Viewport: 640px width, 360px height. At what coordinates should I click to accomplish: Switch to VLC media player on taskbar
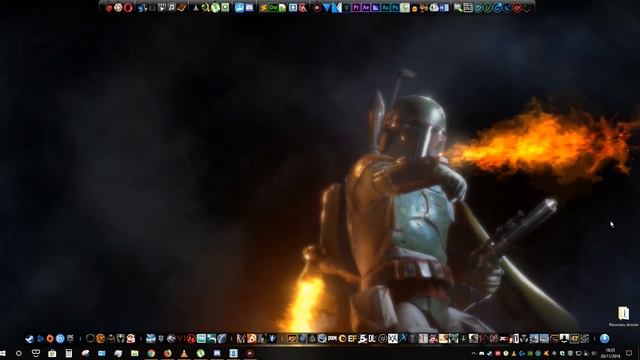tap(184, 353)
